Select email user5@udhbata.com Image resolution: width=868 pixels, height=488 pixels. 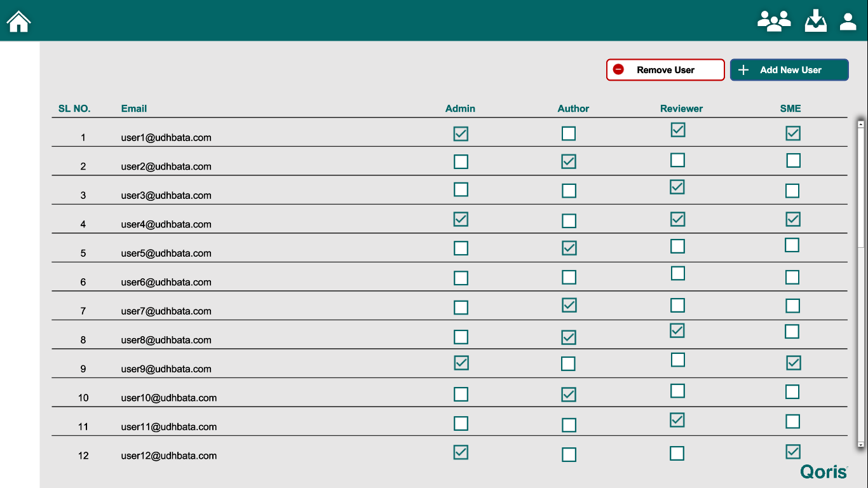pyautogui.click(x=166, y=253)
